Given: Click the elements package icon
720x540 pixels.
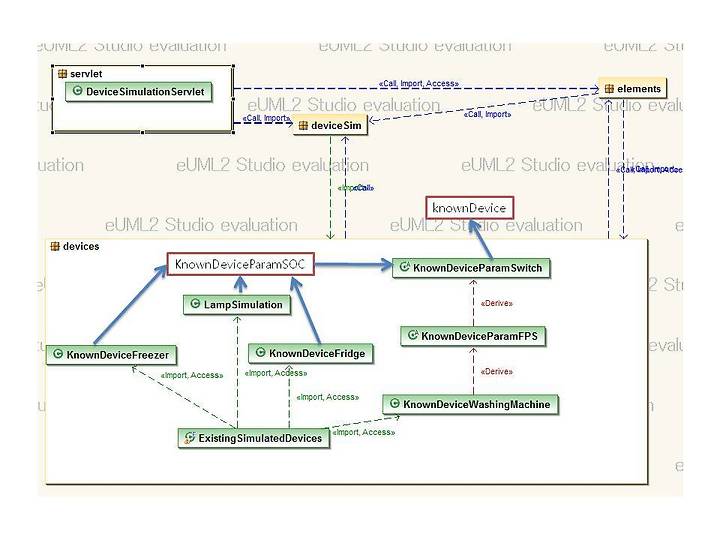Looking at the screenshot, I should pyautogui.click(x=609, y=89).
